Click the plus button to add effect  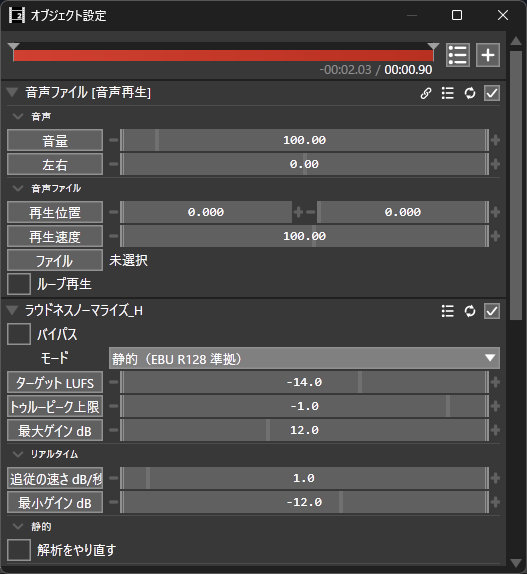[x=488, y=55]
